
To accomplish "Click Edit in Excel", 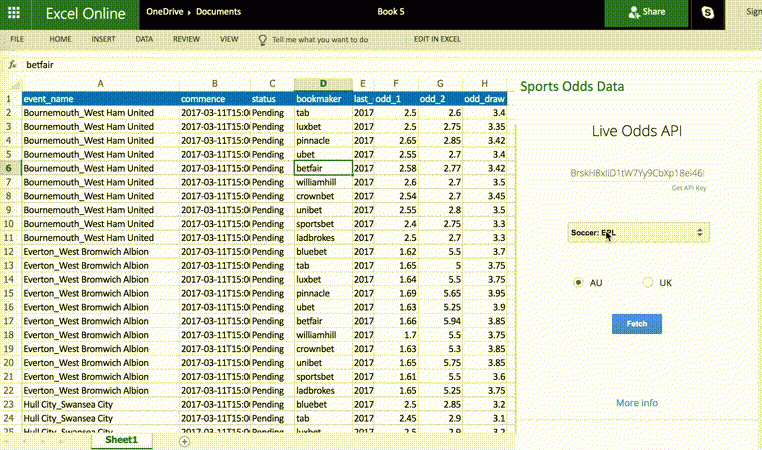I will [437, 40].
